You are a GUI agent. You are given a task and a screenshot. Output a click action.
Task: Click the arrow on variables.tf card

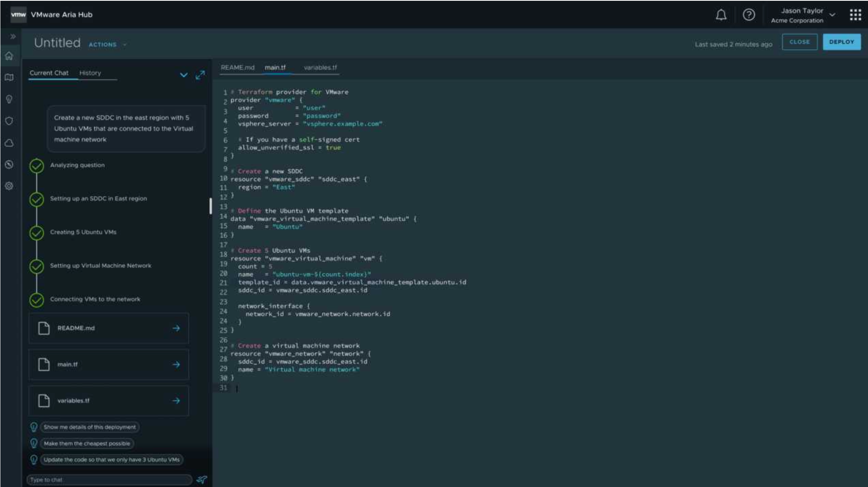tap(176, 401)
